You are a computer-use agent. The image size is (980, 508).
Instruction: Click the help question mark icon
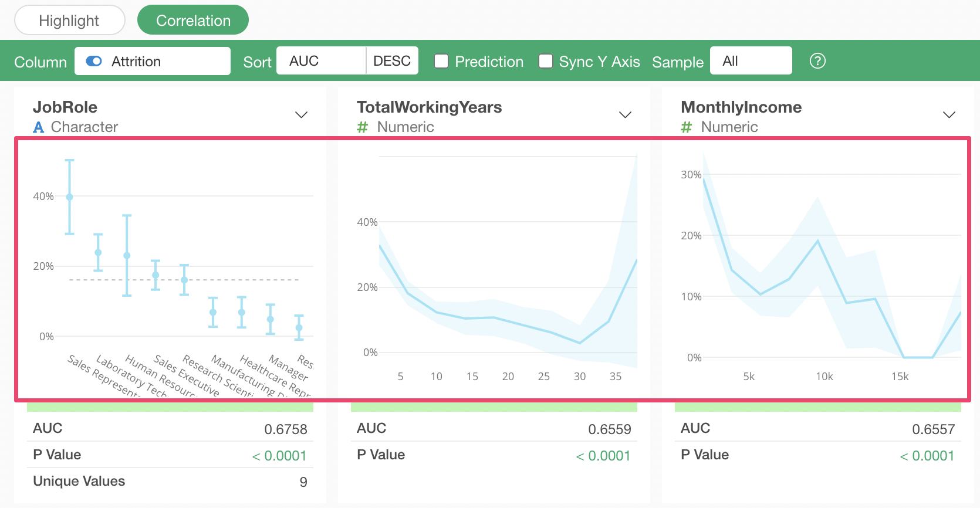pos(817,61)
